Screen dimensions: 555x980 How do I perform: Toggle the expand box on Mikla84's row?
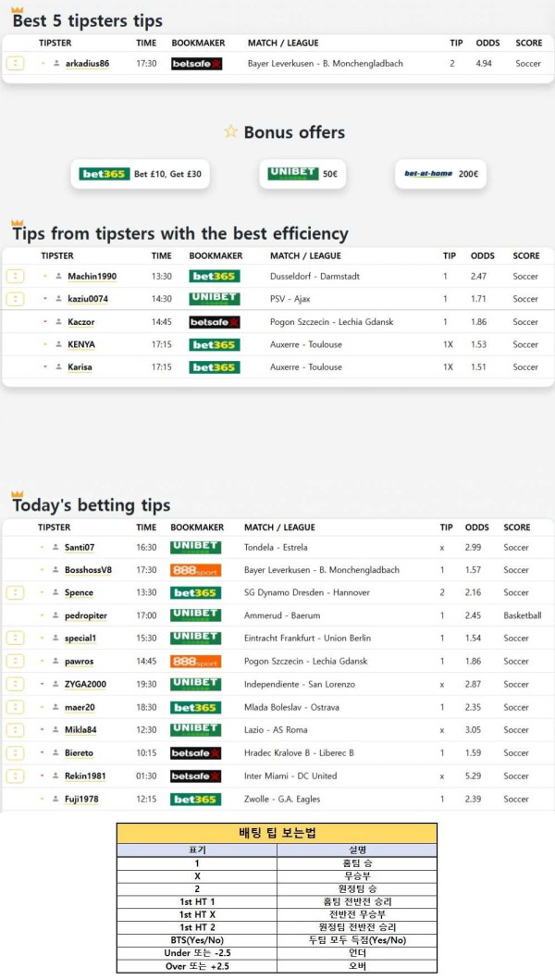tap(15, 730)
